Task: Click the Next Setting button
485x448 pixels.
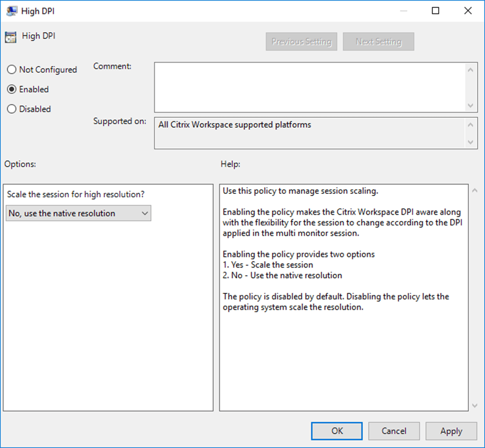Action: [x=378, y=41]
